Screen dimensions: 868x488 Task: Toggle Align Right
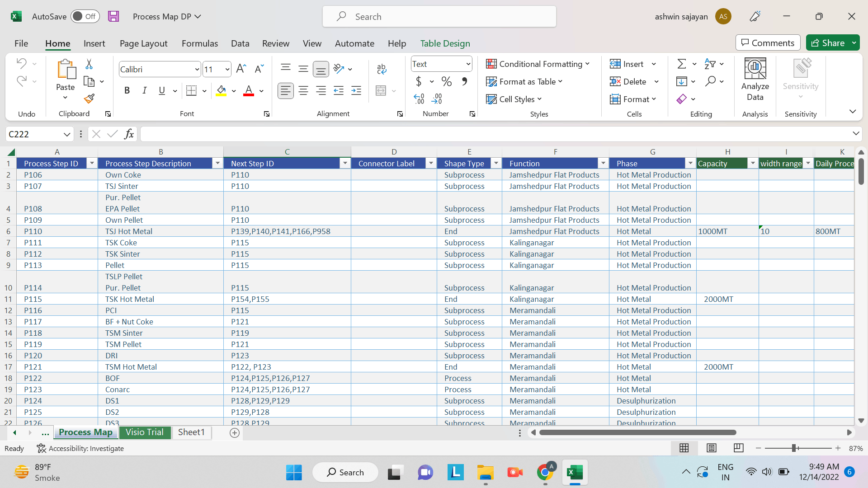321,90
